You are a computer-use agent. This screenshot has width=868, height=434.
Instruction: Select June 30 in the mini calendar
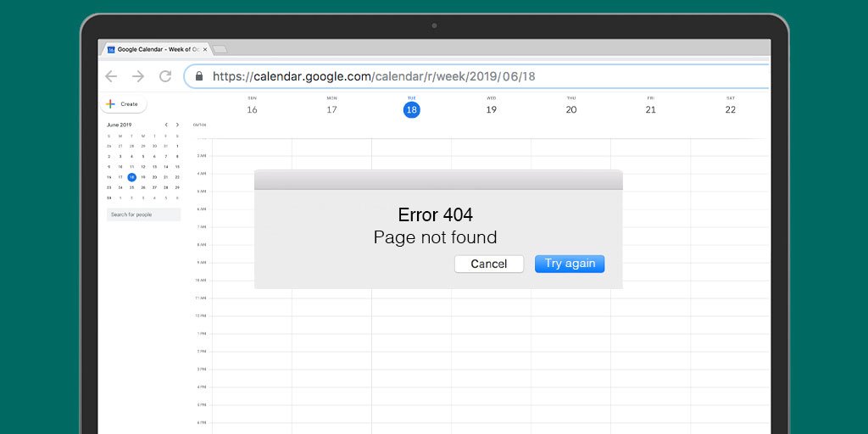point(108,198)
